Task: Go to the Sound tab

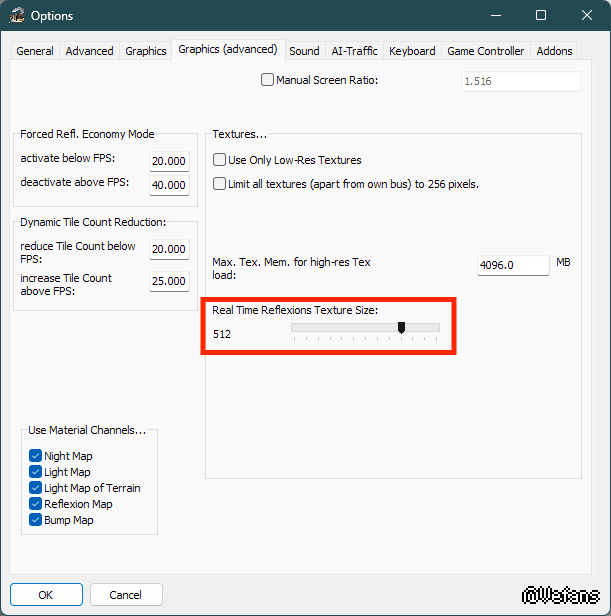Action: [304, 51]
